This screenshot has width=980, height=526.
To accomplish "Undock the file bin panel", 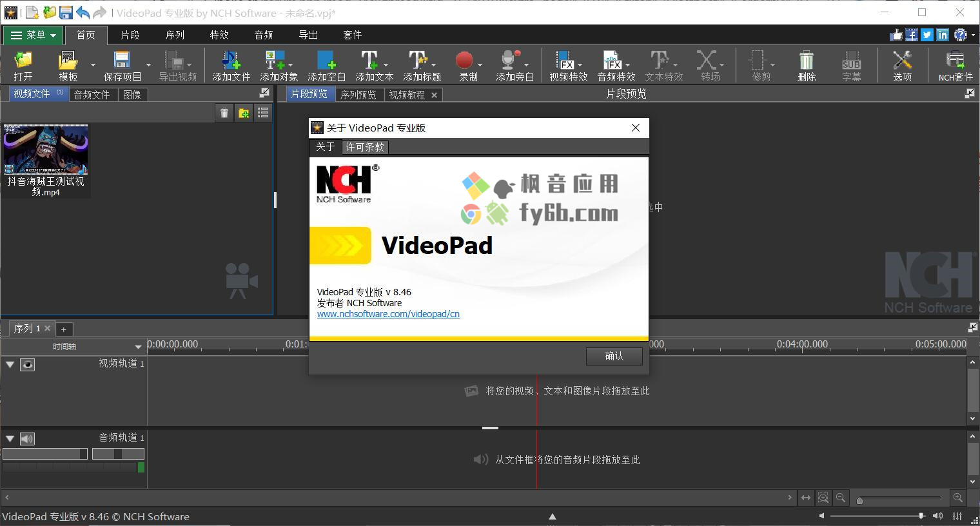I will [264, 93].
